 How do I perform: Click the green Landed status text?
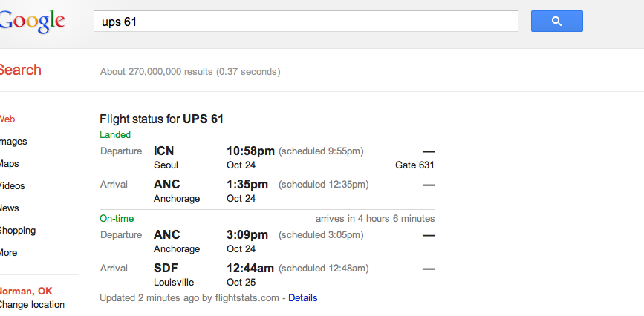tap(115, 134)
